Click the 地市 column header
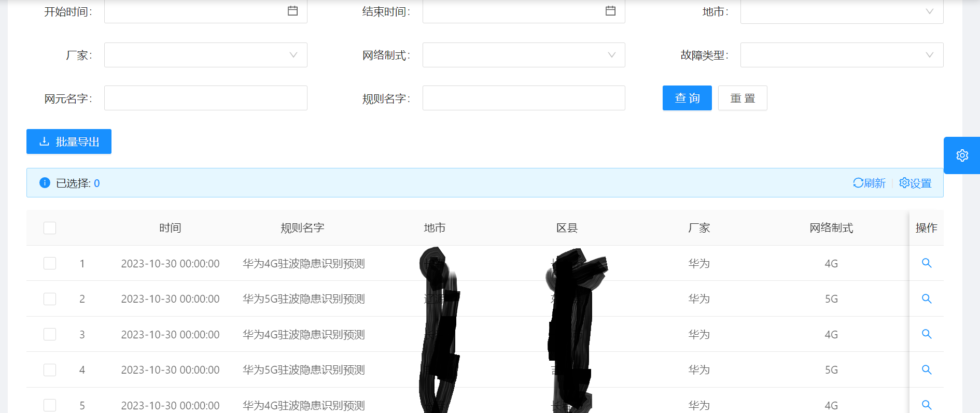Screen dimensions: 980x413 point(435,228)
